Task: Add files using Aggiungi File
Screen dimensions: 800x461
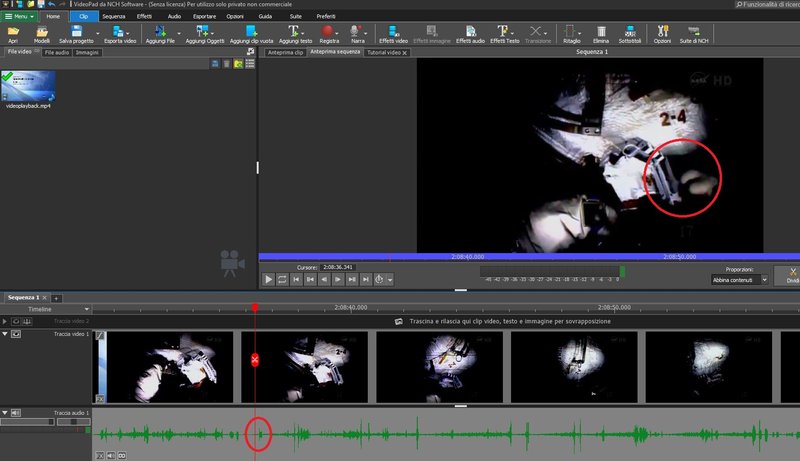Action: click(x=160, y=34)
